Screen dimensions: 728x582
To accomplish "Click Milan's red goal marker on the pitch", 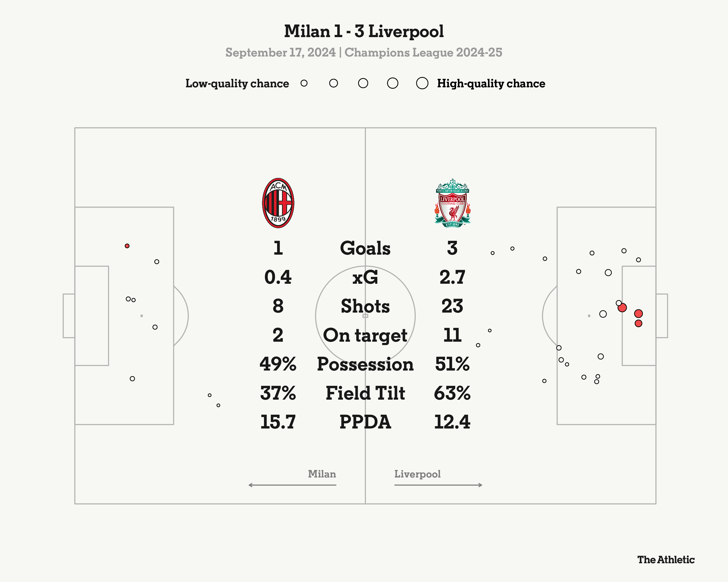I will tap(127, 246).
